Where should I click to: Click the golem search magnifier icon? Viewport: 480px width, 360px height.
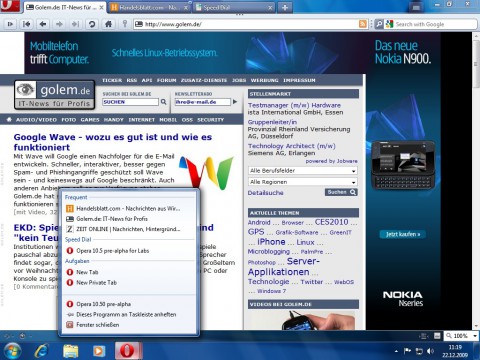point(163,102)
